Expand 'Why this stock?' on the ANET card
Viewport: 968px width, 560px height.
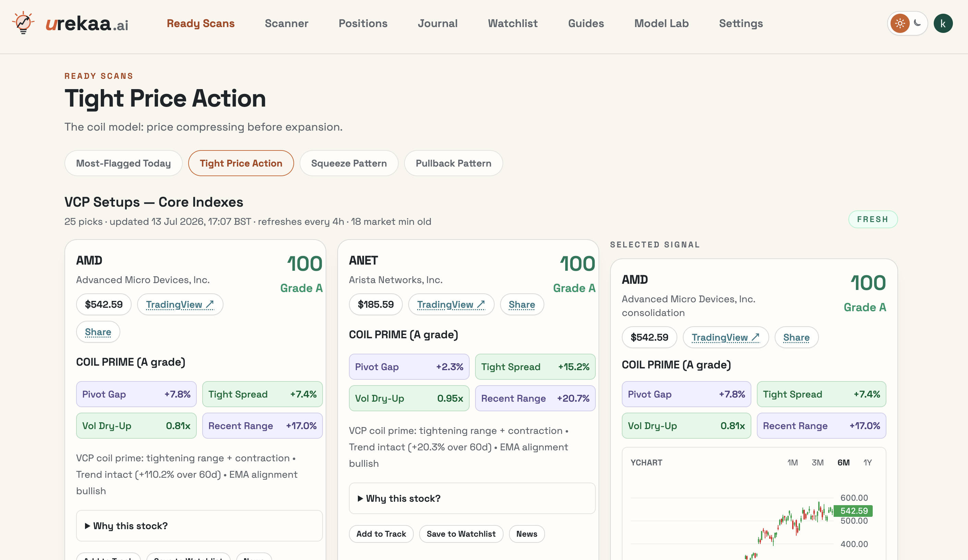(472, 498)
